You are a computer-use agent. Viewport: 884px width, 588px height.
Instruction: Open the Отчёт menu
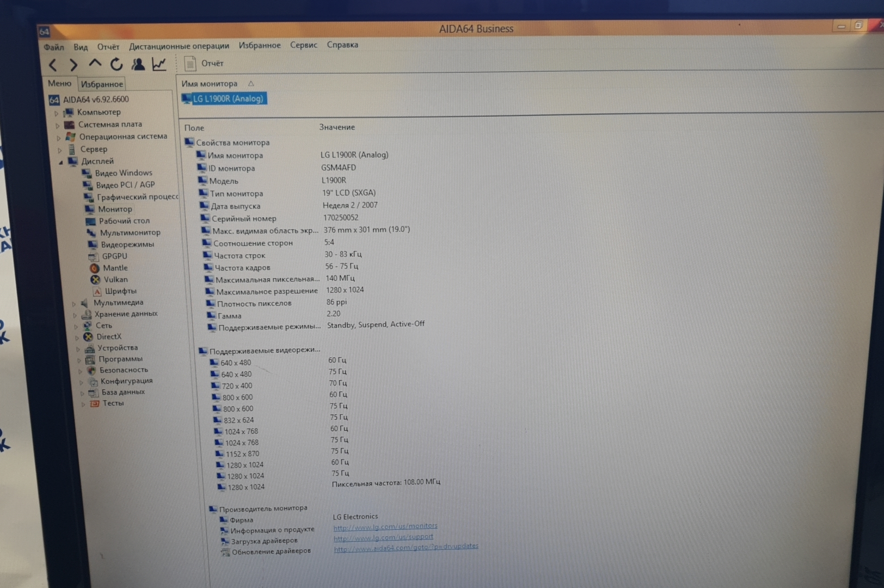pyautogui.click(x=108, y=47)
